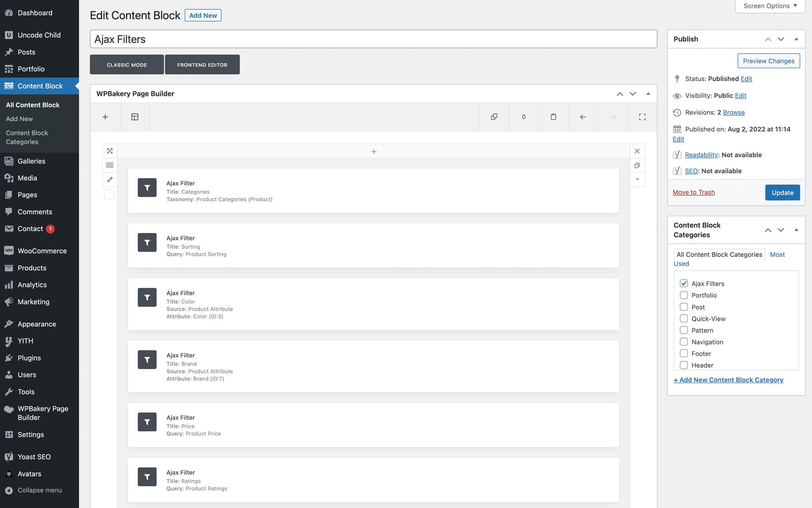The height and width of the screenshot is (508, 812).
Task: Toggle the row collapse arrow below clone icon
Action: click(x=637, y=179)
